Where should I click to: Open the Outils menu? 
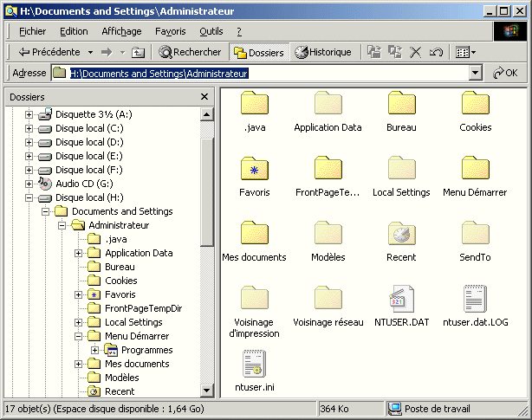(211, 31)
